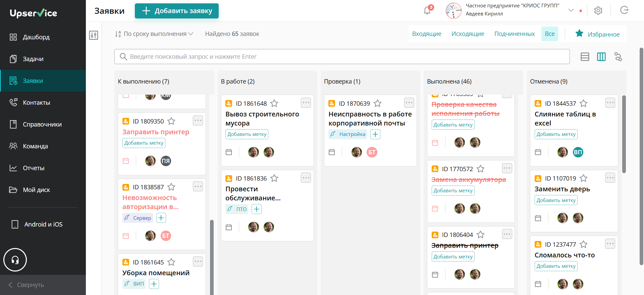Open card menu for ID 1870639
The width and height of the screenshot is (644, 295).
click(409, 103)
